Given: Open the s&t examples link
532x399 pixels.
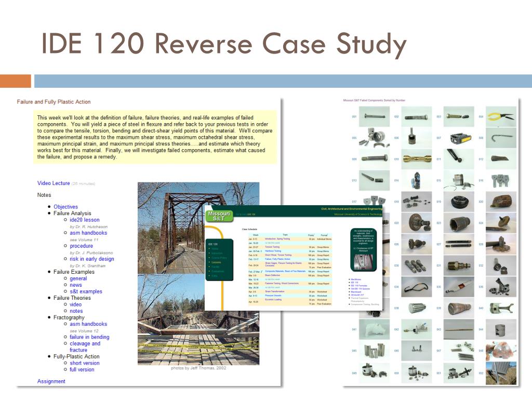Looking at the screenshot, I should [x=86, y=291].
